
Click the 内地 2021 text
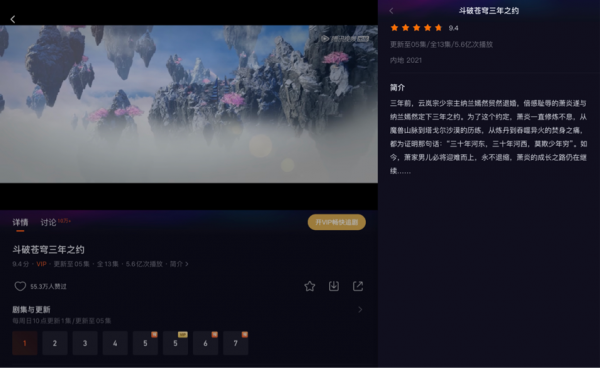(x=406, y=60)
